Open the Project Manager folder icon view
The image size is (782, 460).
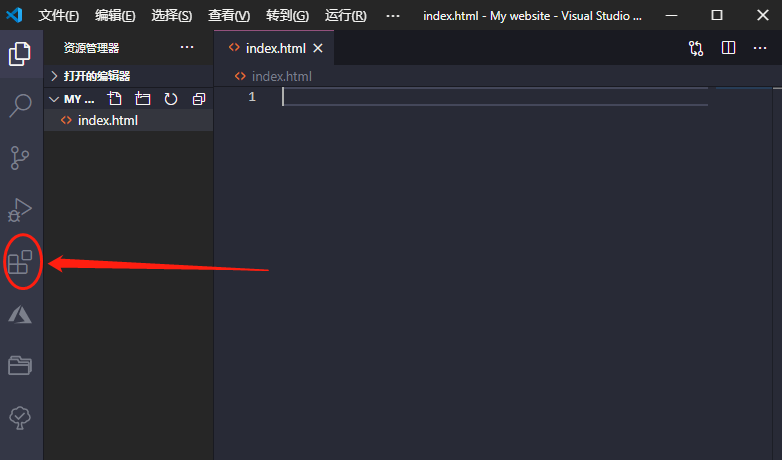tap(20, 366)
